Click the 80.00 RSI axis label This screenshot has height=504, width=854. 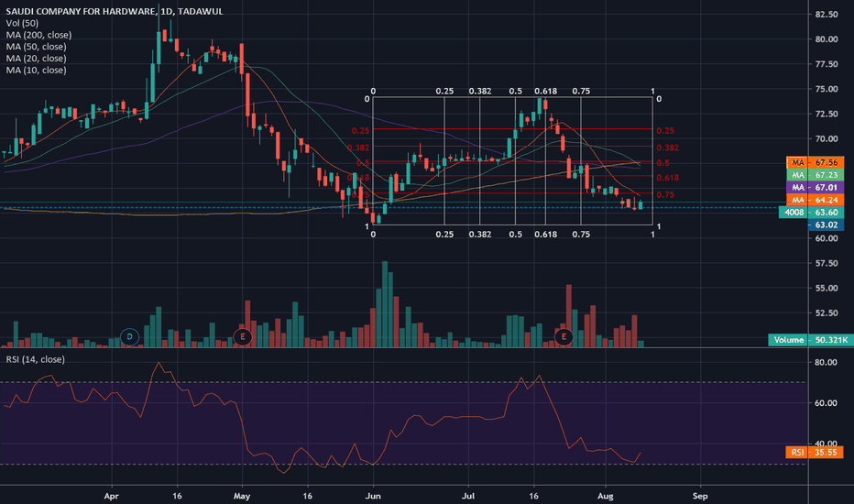tap(827, 362)
